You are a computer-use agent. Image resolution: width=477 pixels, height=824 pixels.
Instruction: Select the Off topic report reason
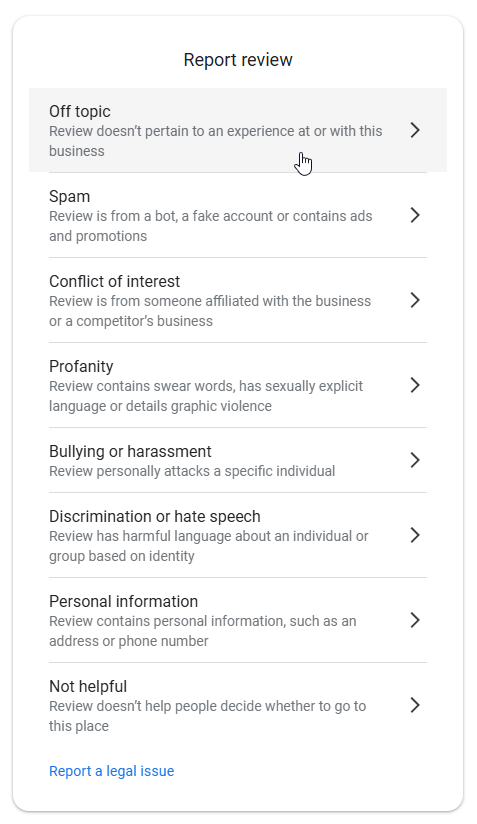(80, 111)
